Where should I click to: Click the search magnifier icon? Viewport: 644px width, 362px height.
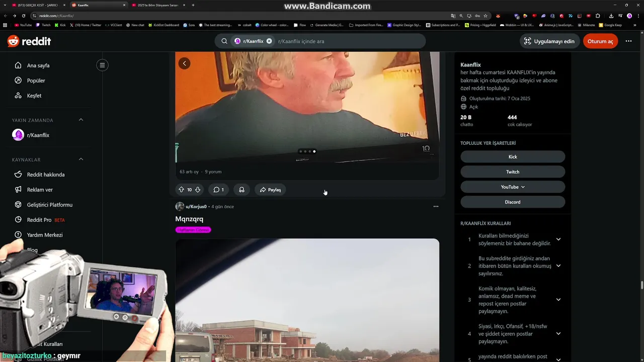(224, 41)
